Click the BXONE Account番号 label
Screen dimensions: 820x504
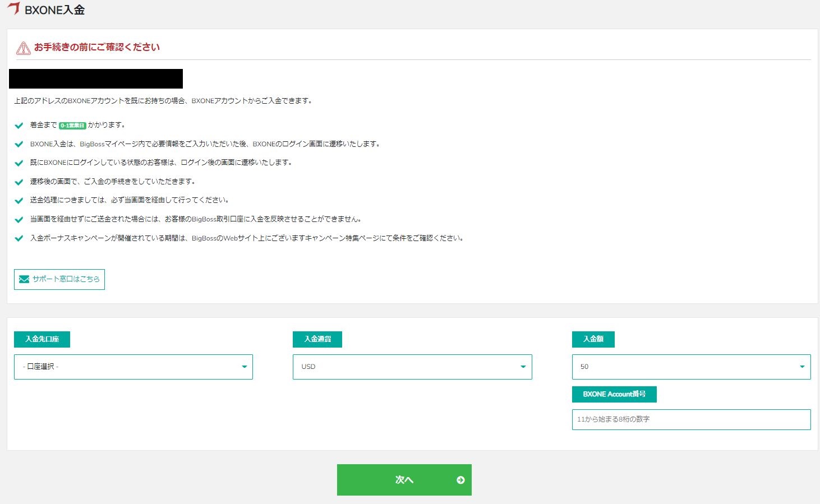pyautogui.click(x=614, y=394)
